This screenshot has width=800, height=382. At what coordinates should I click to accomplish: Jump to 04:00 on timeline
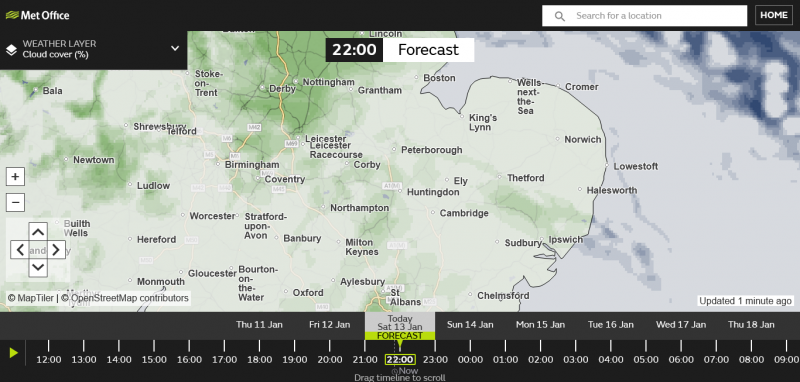(x=611, y=360)
